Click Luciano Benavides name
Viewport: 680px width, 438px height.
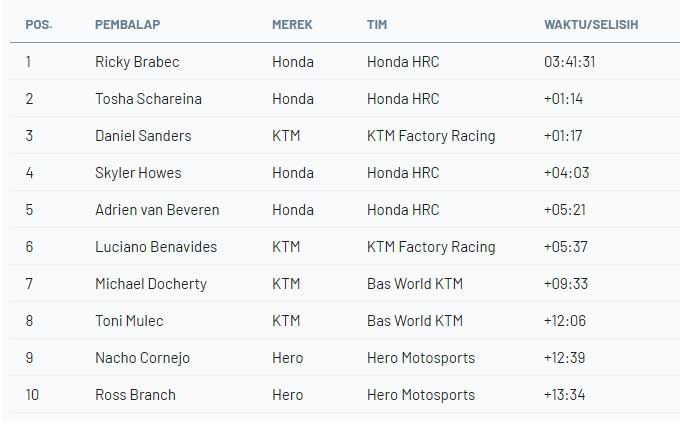coord(156,247)
